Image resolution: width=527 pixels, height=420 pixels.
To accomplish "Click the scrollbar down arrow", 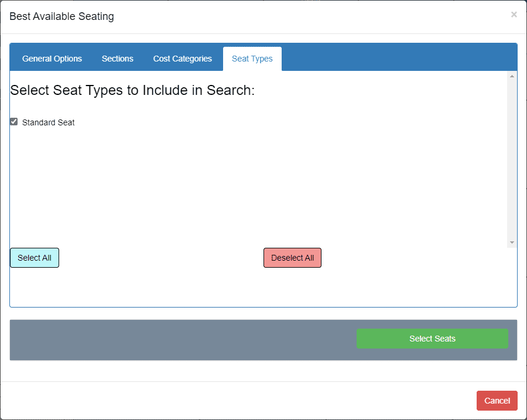I will pyautogui.click(x=512, y=243).
